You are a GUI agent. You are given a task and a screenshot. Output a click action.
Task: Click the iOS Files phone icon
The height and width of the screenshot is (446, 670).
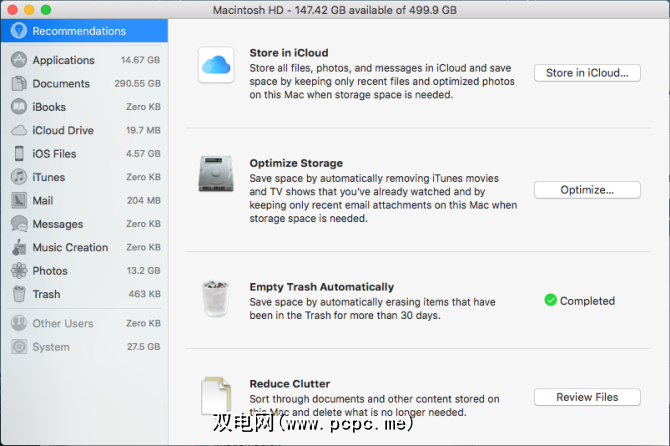point(19,153)
